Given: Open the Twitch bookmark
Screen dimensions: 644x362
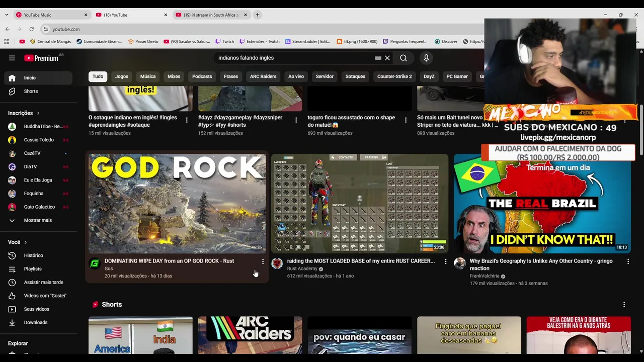Looking at the screenshot, I should click(x=225, y=42).
